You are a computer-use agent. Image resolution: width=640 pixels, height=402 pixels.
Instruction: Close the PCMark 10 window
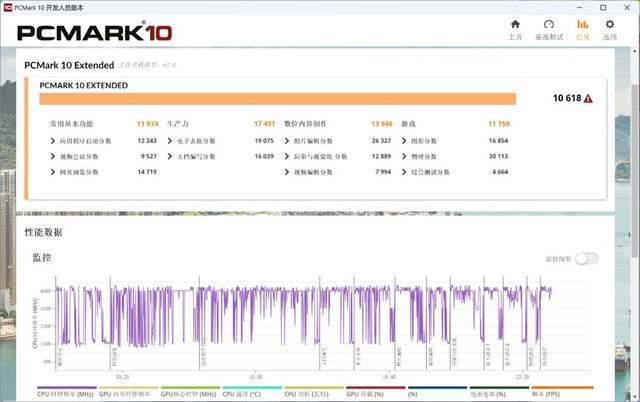click(x=627, y=8)
